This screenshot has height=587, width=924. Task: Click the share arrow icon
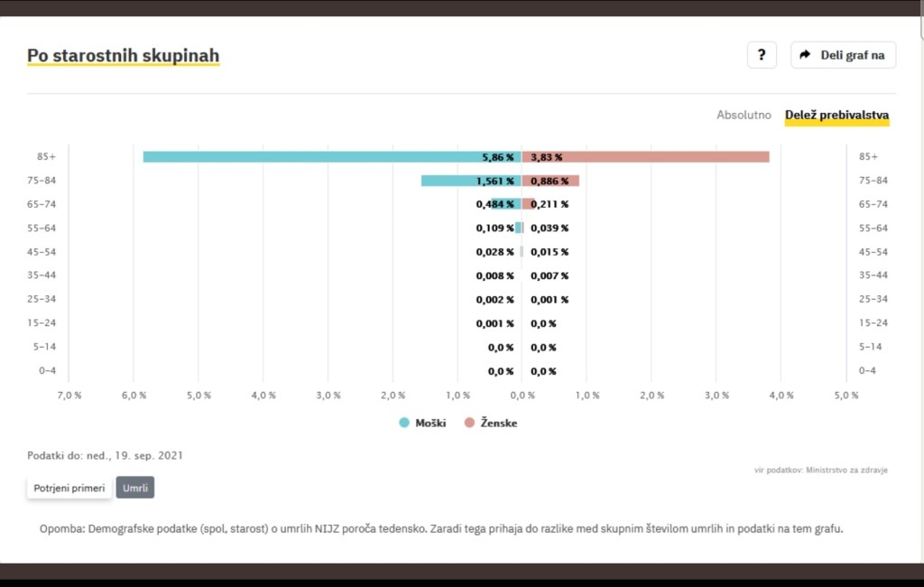click(806, 55)
